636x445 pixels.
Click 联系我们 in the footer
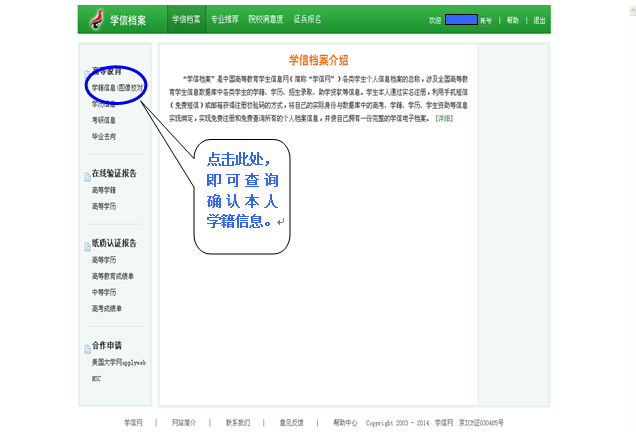click(x=238, y=423)
